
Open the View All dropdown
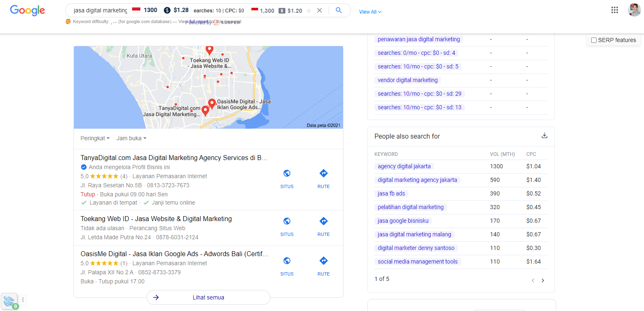click(370, 12)
